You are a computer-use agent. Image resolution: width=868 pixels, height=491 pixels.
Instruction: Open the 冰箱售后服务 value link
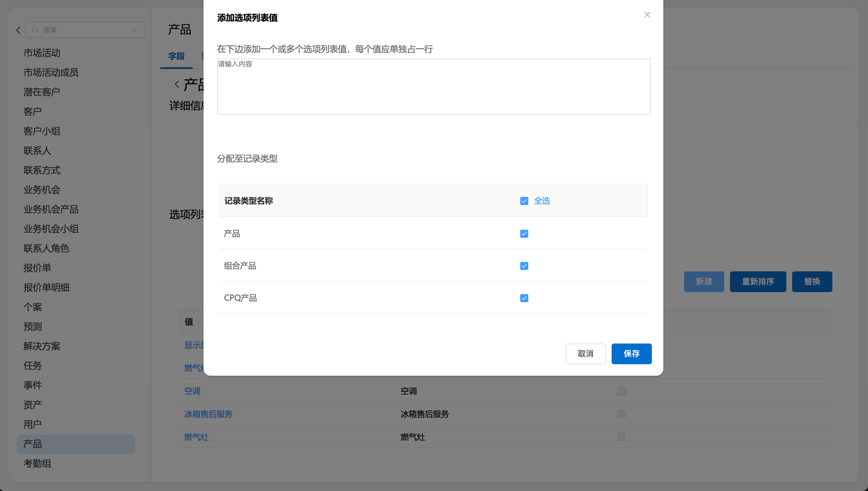point(208,414)
